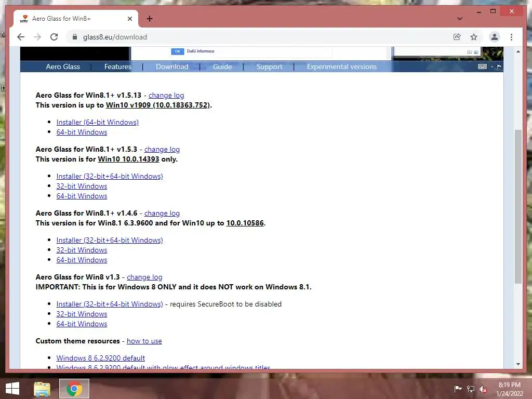The image size is (532, 399).
Task: Open Win10 v1909 (10.0.18363.752) link
Action: [158, 105]
